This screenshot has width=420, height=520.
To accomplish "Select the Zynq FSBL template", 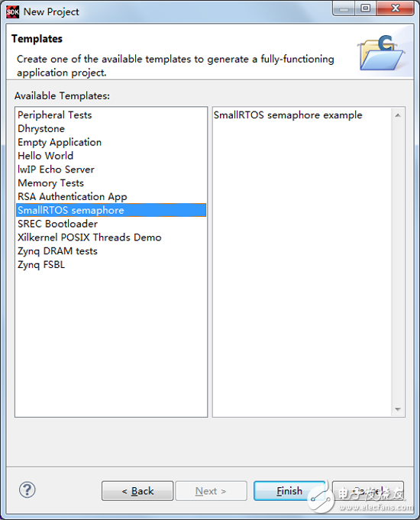I will coord(41,265).
